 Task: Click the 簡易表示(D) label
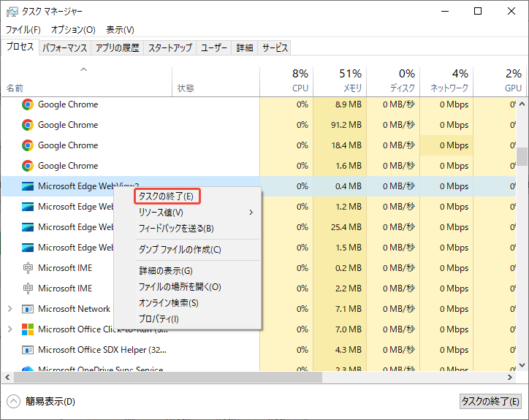[50, 402]
